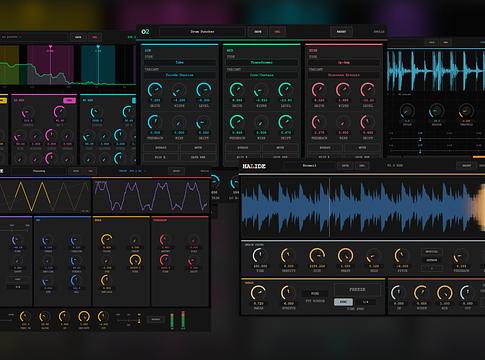485x360 pixels.
Task: Click the O2 logo in the header
Action: click(x=145, y=32)
